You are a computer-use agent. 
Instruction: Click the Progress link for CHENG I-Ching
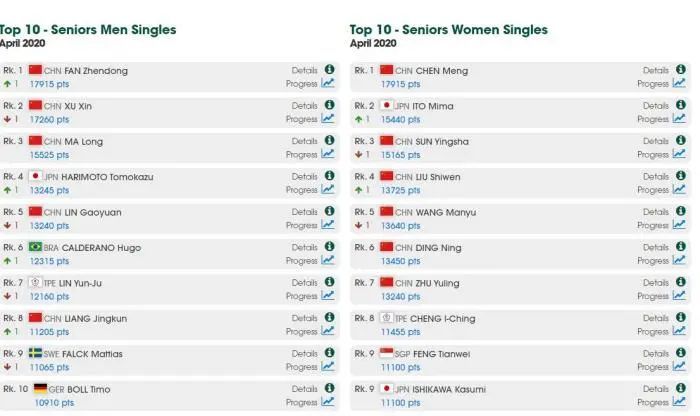point(653,332)
